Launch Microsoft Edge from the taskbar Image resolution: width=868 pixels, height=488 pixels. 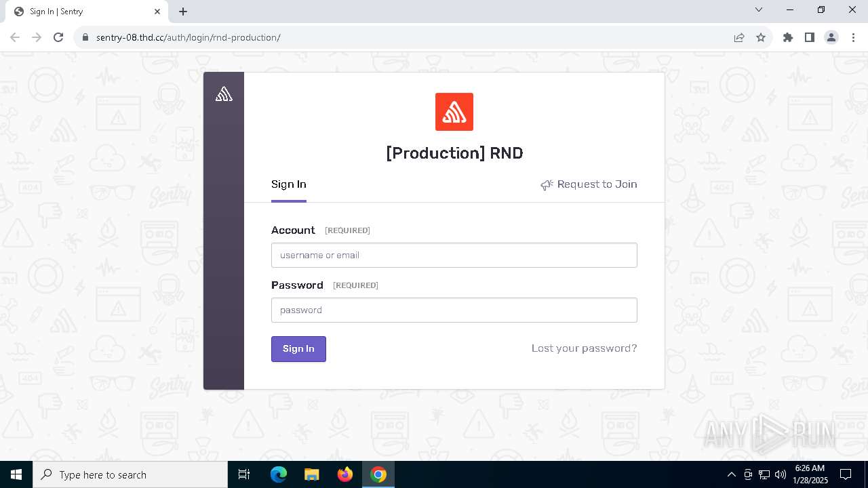279,474
